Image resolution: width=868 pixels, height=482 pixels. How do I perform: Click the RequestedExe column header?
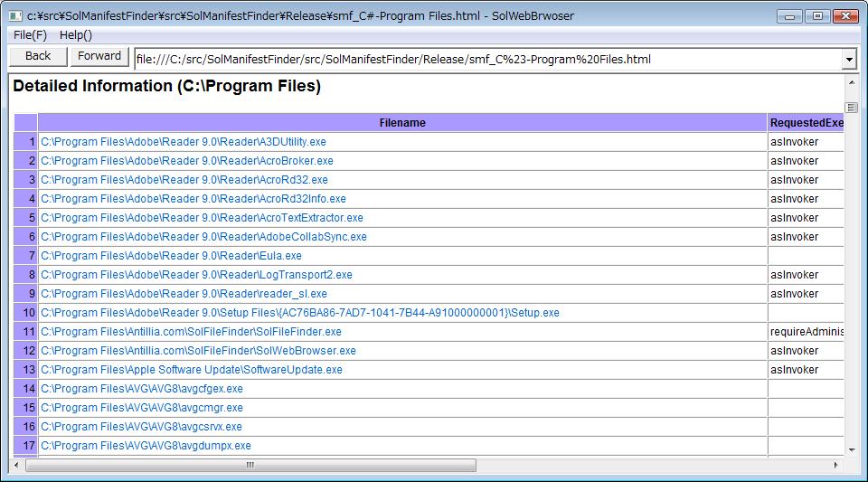[806, 123]
